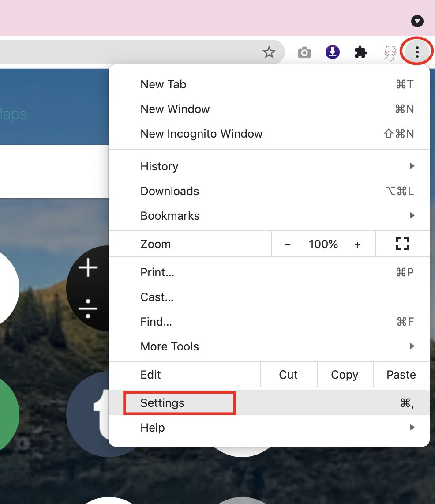Screen dimensions: 435x504
Task: Open the purple download extension
Action: 333,52
